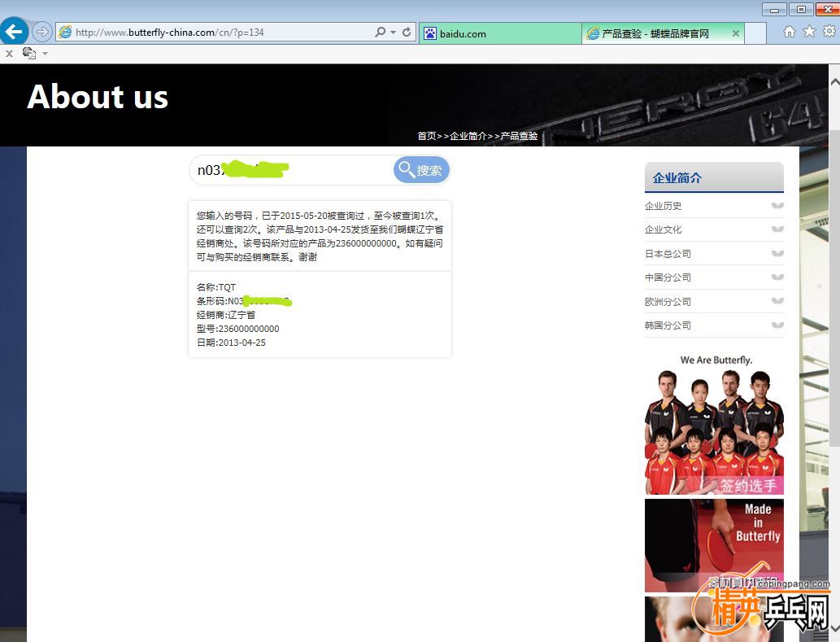Close the 产品查验 tab
The image size is (840, 642).
[735, 33]
